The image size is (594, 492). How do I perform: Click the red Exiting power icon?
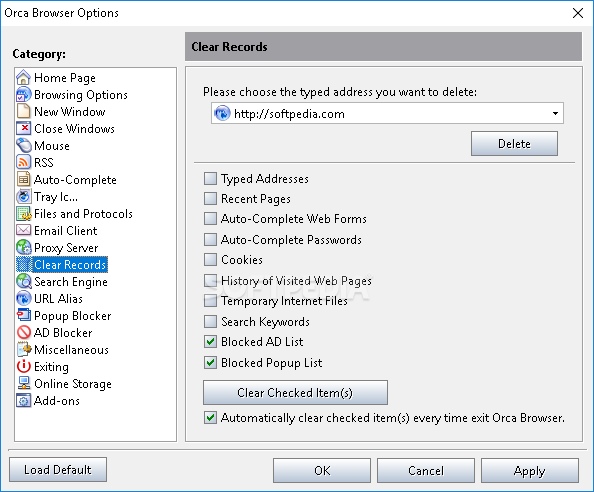click(23, 366)
